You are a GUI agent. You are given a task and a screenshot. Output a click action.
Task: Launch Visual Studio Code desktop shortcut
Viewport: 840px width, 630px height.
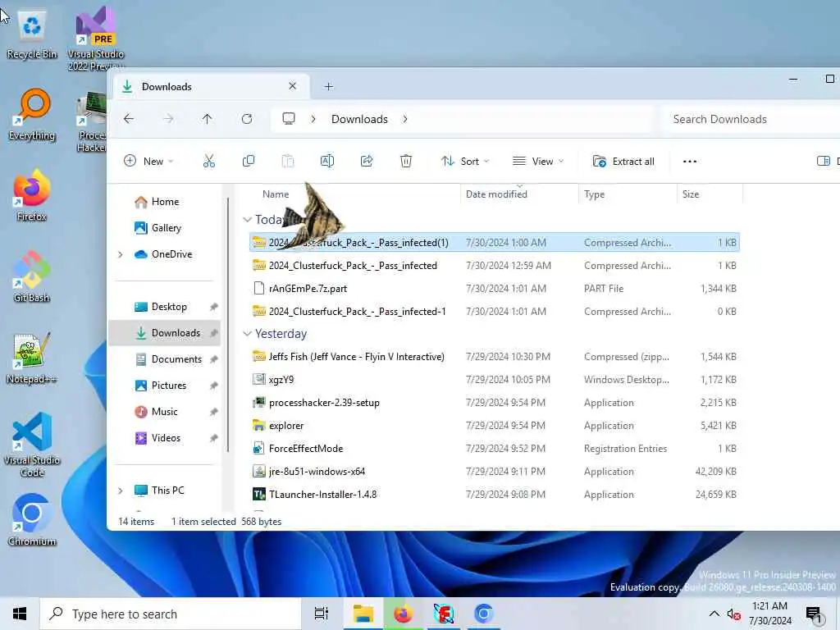click(32, 445)
